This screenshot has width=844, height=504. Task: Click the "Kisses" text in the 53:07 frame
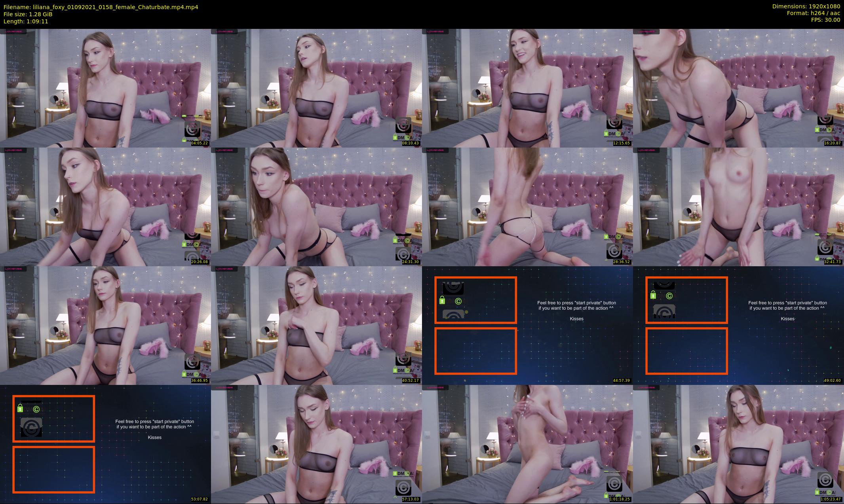coord(154,437)
